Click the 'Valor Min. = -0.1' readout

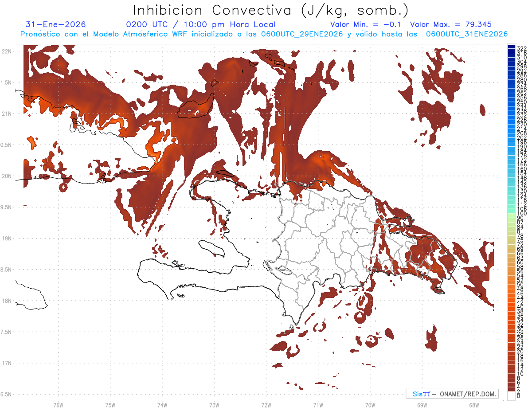pos(365,24)
